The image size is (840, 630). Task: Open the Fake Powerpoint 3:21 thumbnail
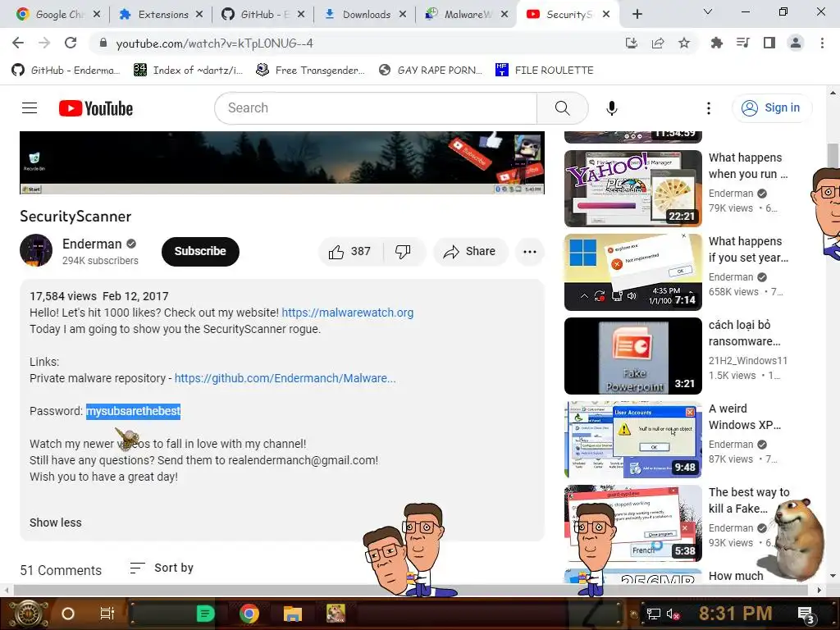(632, 356)
